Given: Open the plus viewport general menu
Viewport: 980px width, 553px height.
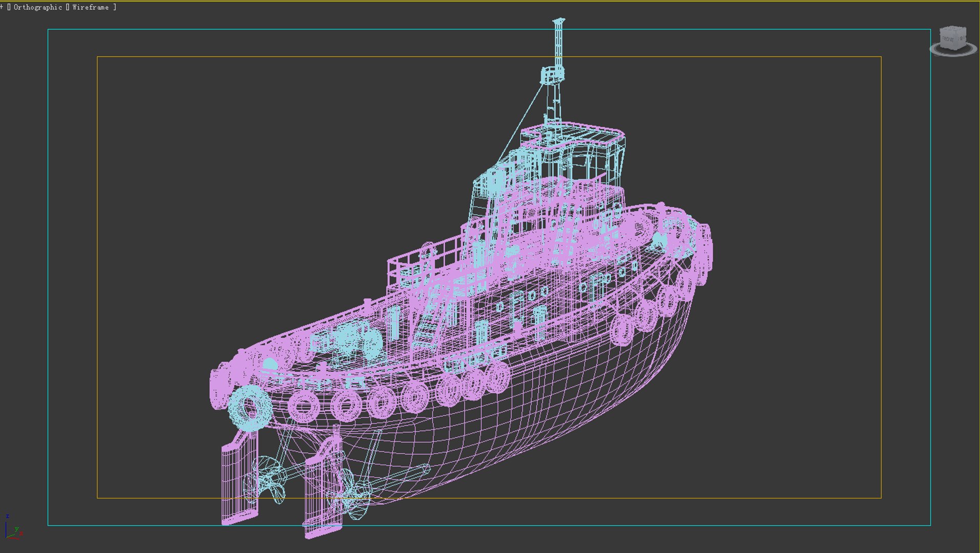Looking at the screenshot, I should tap(2, 7).
